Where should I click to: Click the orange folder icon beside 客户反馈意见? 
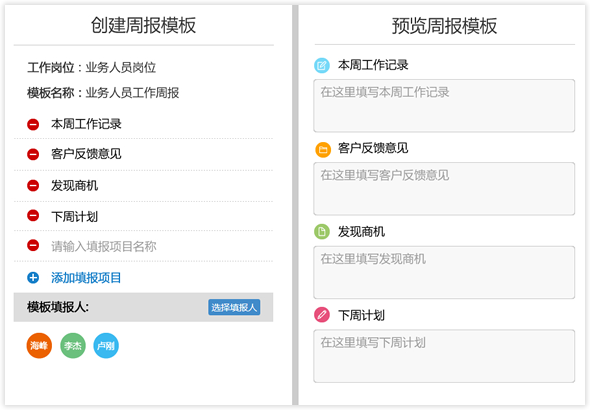[x=323, y=150]
